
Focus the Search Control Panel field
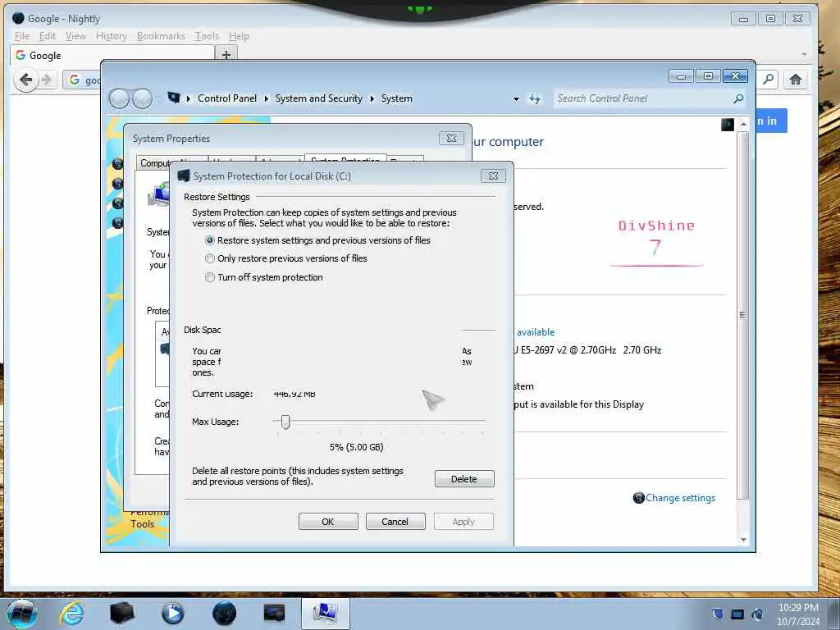(x=643, y=98)
